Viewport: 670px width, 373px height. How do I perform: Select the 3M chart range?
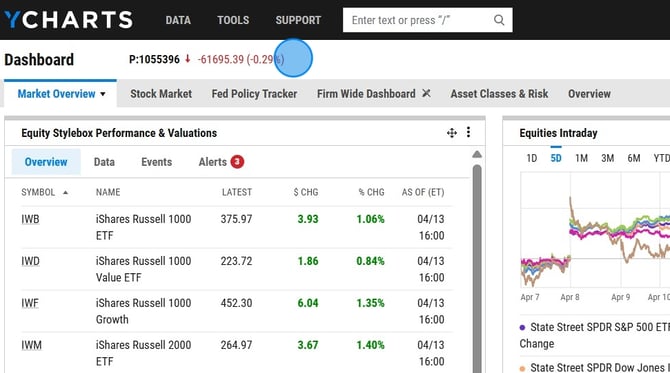pyautogui.click(x=608, y=159)
